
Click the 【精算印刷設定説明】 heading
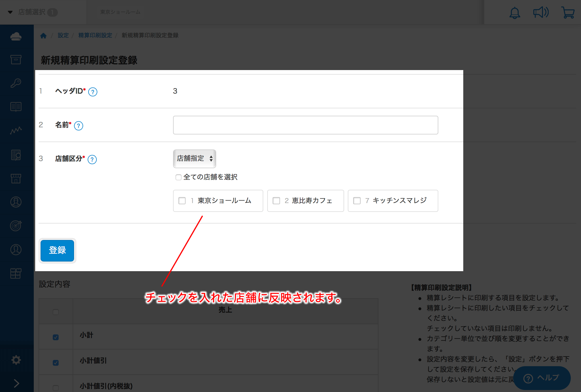[441, 288]
